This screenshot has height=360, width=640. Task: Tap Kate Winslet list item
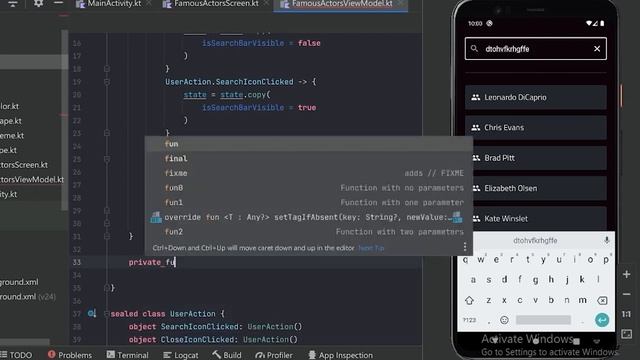[x=536, y=218]
